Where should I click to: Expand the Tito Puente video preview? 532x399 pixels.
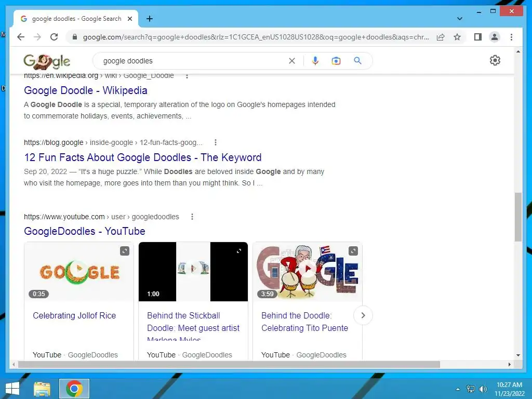(x=353, y=251)
